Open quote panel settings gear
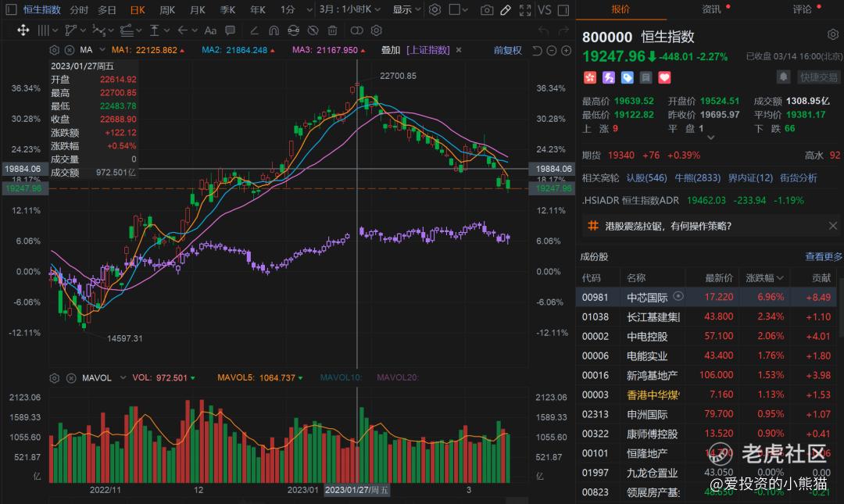844x504 pixels. pos(833,35)
